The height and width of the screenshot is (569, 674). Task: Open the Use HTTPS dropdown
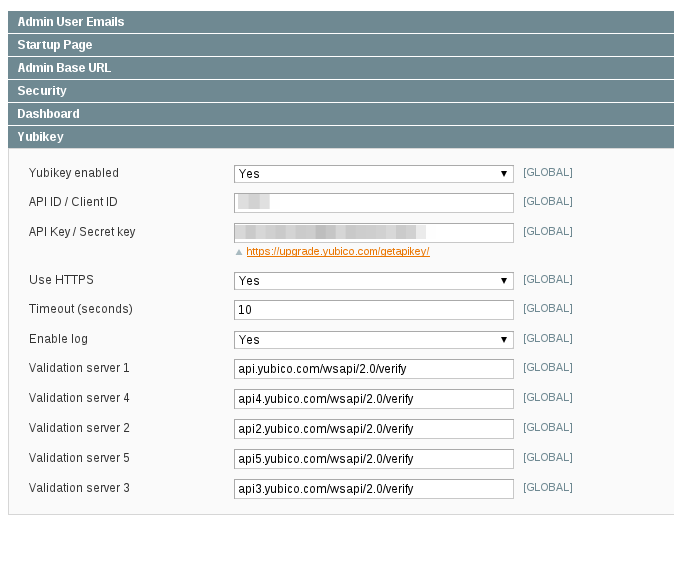point(373,281)
